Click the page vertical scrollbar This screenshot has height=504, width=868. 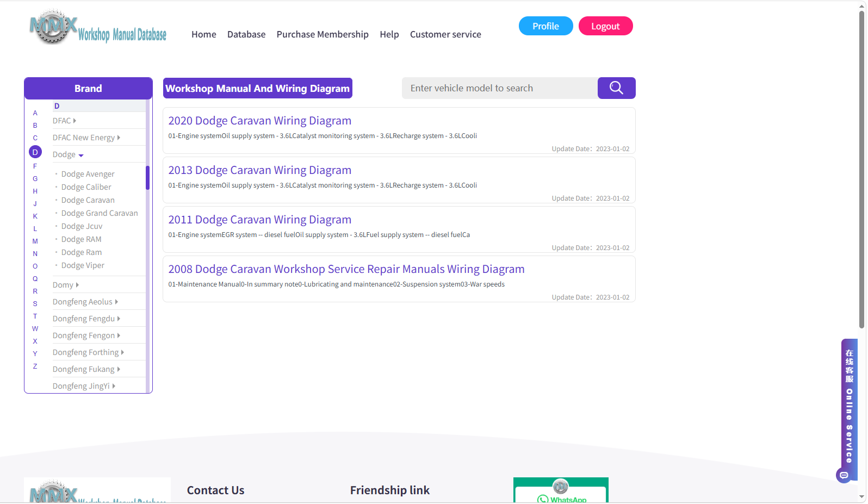[862, 169]
